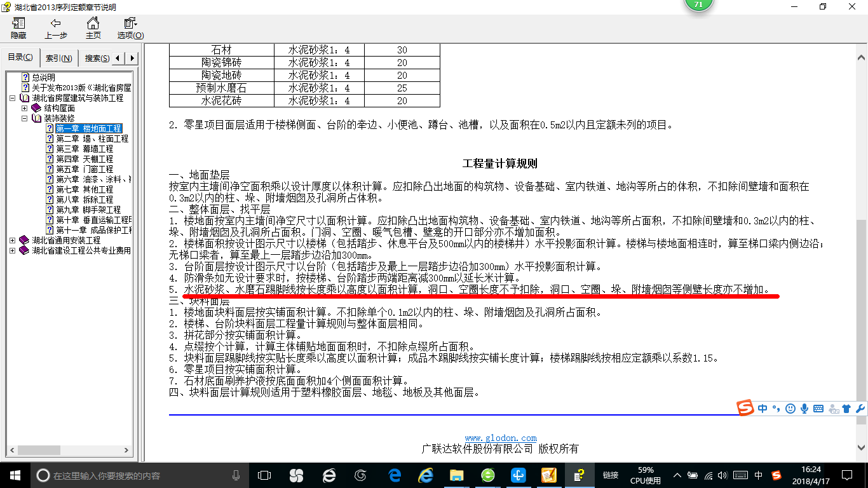Go back with the 上一步 button

56,29
